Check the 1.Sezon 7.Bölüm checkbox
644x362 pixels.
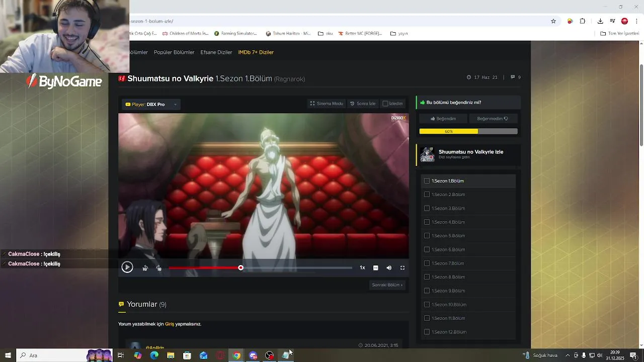point(427,263)
